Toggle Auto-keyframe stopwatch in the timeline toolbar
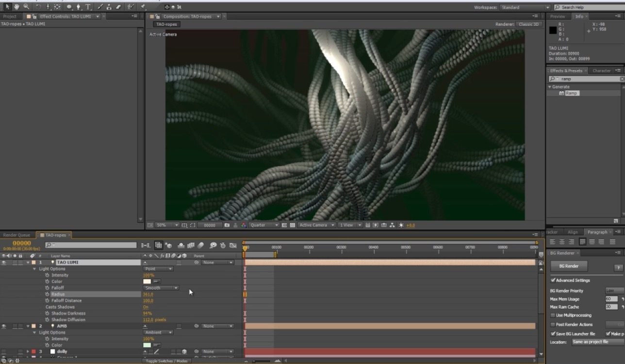Viewport: 625px width, 364px height. [223, 245]
